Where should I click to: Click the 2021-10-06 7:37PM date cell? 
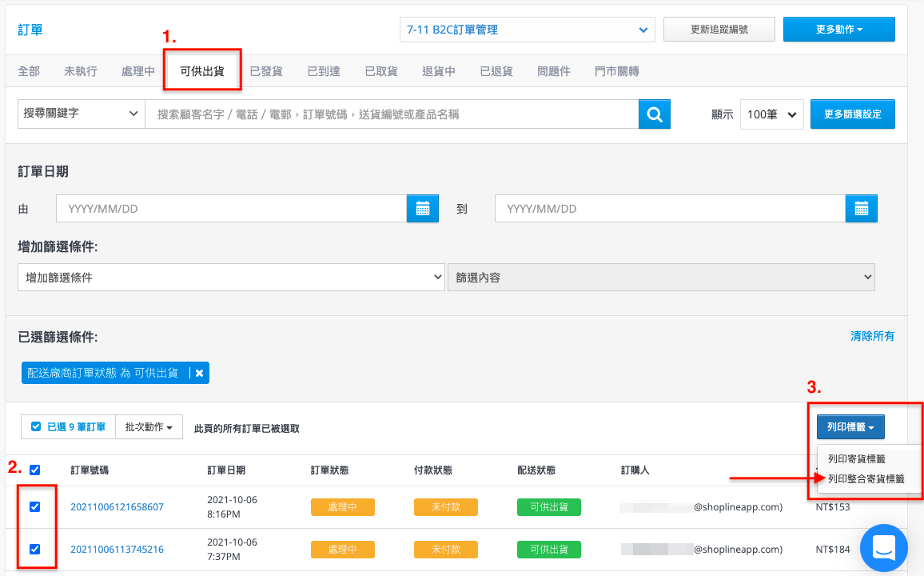coord(232,550)
